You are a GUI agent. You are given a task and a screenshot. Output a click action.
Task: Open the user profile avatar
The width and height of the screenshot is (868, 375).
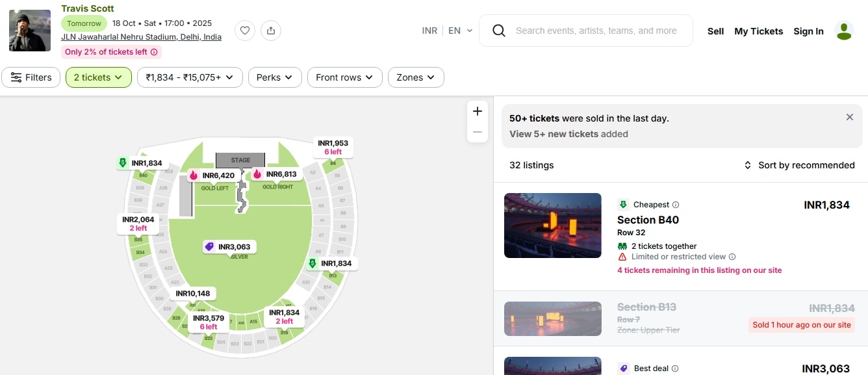(844, 31)
